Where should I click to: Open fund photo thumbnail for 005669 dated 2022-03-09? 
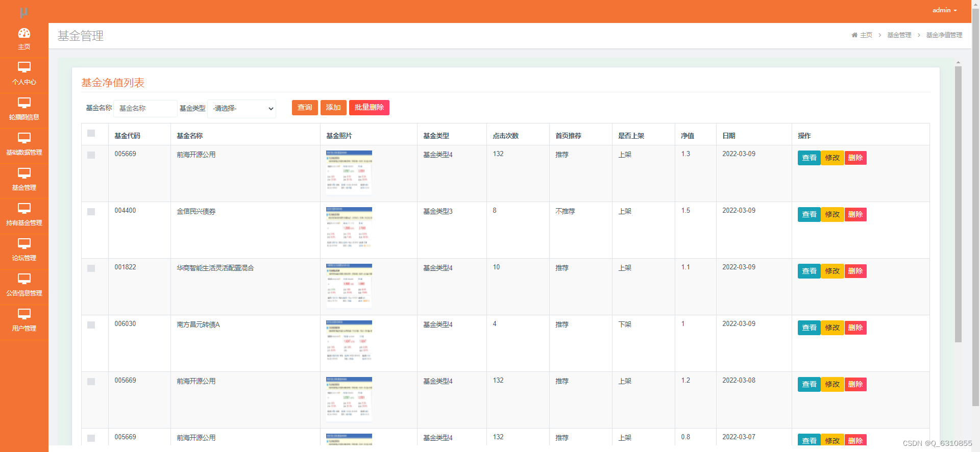(x=349, y=173)
